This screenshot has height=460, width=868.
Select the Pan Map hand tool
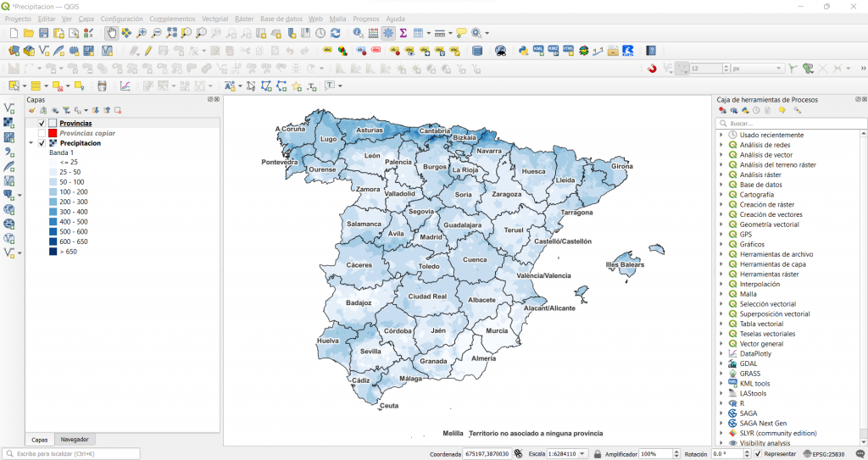tap(112, 33)
